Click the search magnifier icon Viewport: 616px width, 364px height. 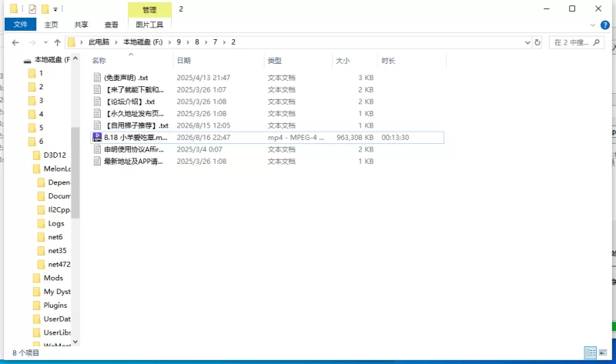pos(596,42)
